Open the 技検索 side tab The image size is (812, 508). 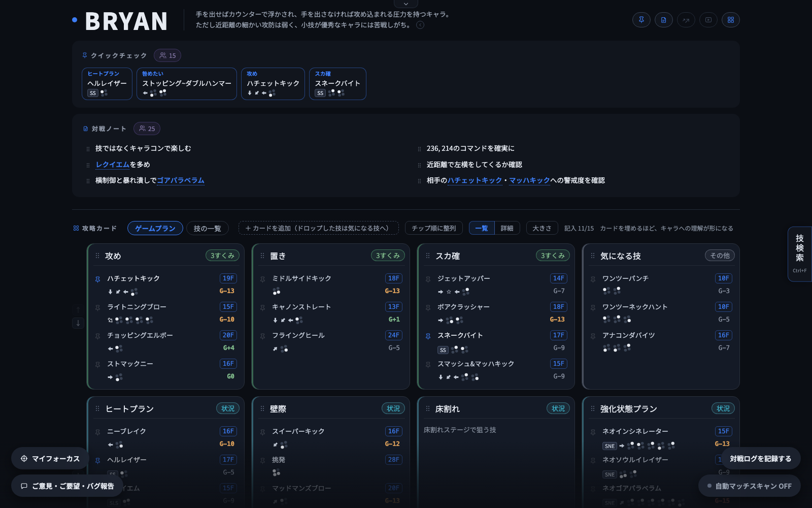[x=800, y=253]
